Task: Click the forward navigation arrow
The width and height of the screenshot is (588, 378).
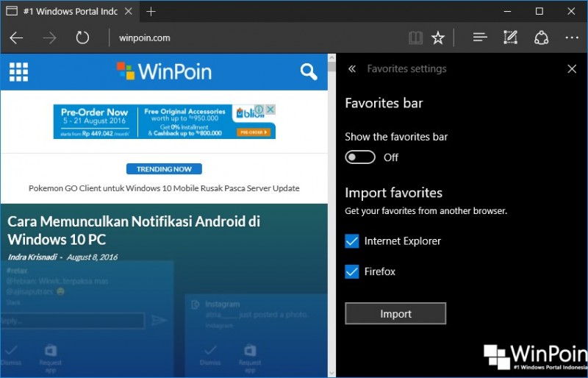Action: (49, 38)
